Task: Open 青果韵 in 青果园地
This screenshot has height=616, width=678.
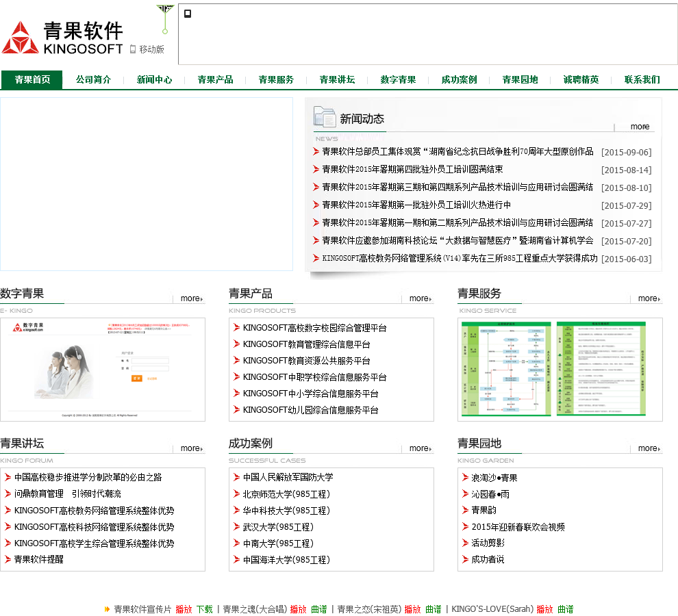Action: point(484,510)
